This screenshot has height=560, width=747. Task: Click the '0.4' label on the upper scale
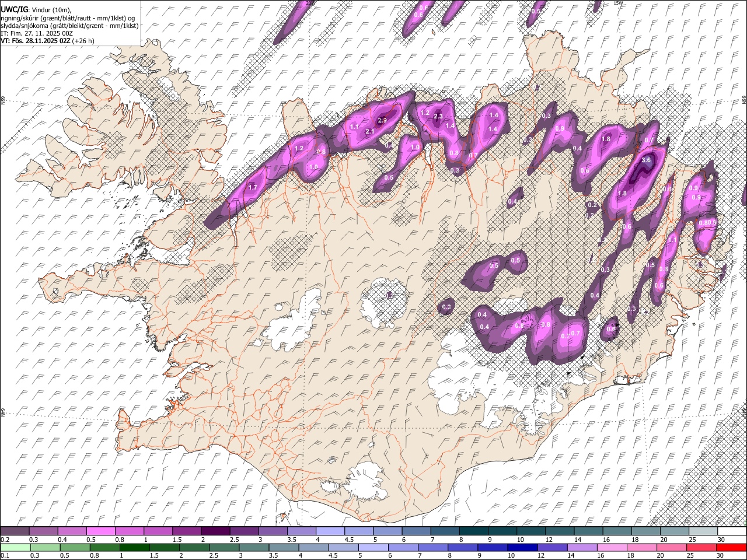point(62,540)
